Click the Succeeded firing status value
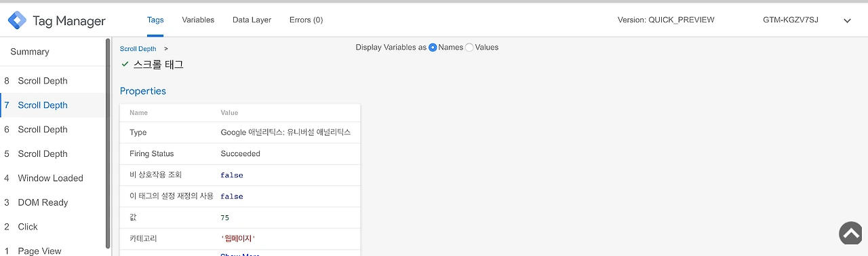Viewport: 868px width, 256px height. coord(240,153)
